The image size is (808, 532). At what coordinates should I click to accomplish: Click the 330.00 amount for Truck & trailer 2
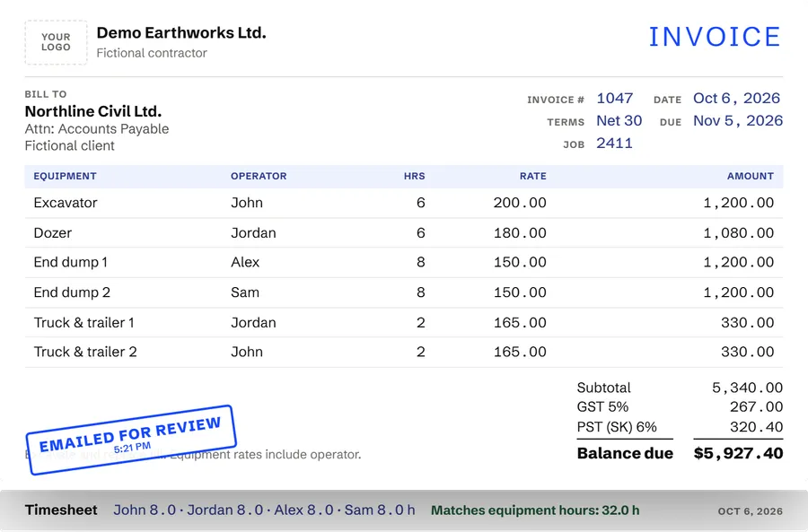pyautogui.click(x=747, y=353)
